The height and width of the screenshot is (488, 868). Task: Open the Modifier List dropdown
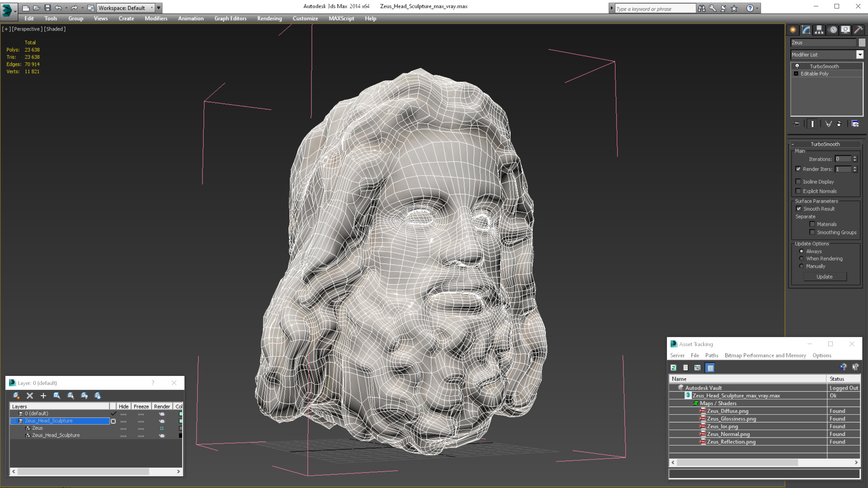pyautogui.click(x=860, y=55)
